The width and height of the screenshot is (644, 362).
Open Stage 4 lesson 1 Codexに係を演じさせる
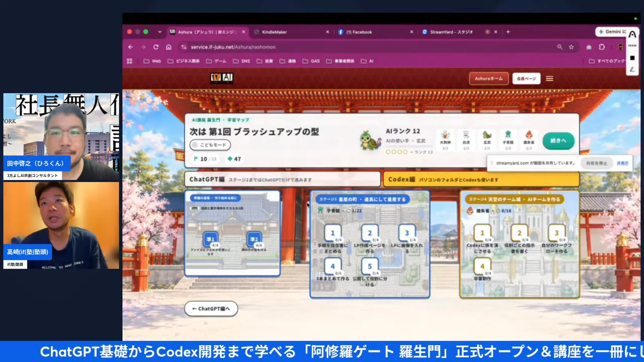(x=482, y=234)
